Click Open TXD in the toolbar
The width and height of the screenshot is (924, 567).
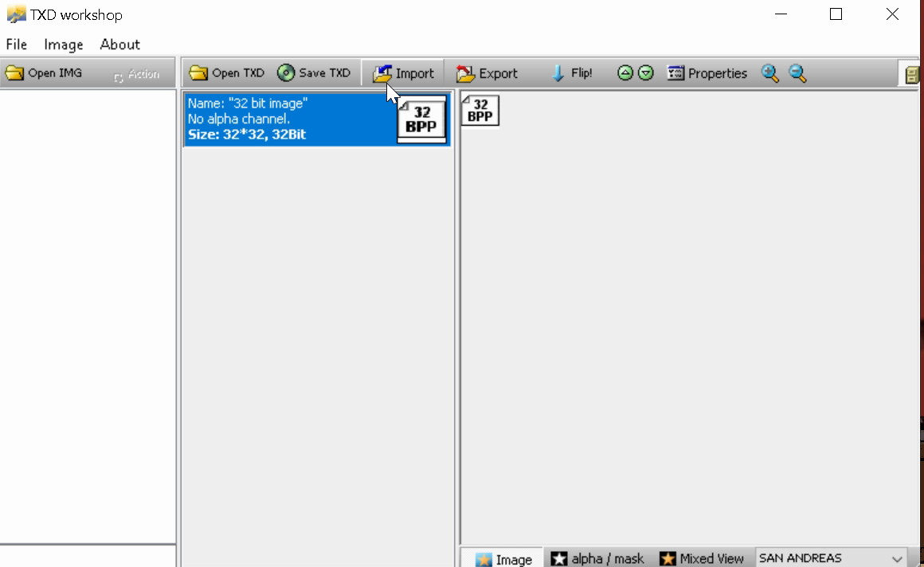(227, 73)
